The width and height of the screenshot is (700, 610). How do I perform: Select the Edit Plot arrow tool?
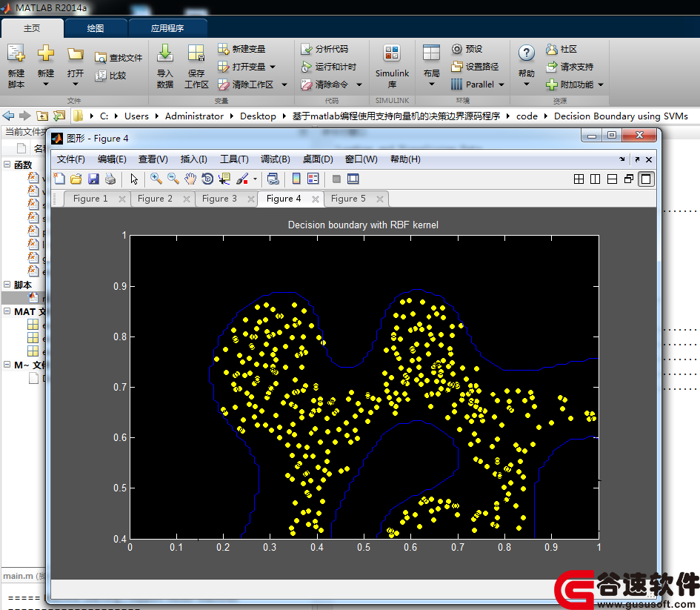pyautogui.click(x=134, y=179)
